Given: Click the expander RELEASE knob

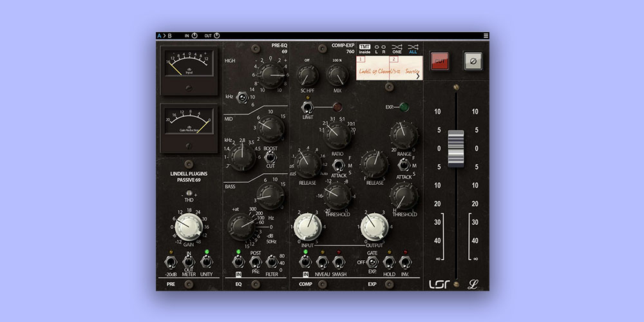Looking at the screenshot, I should point(374,164).
